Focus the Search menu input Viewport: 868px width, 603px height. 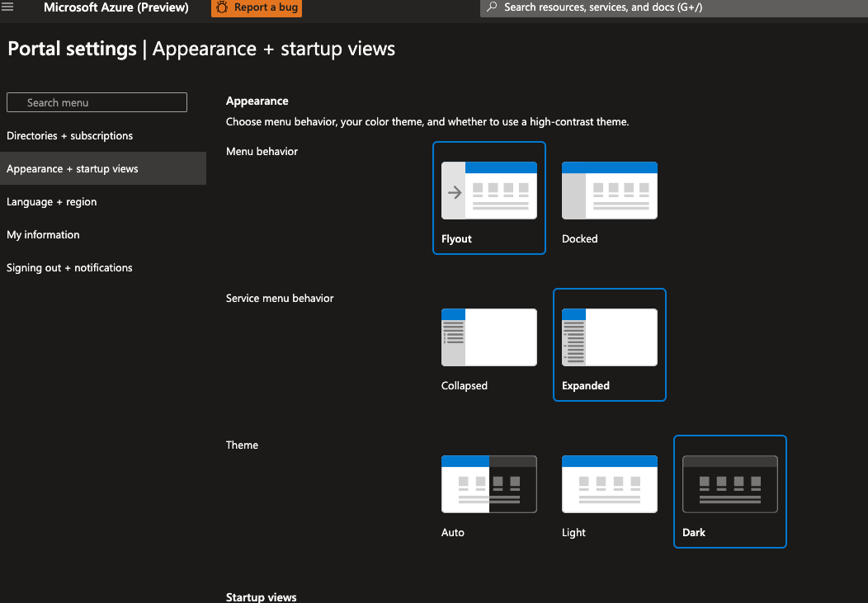(97, 102)
